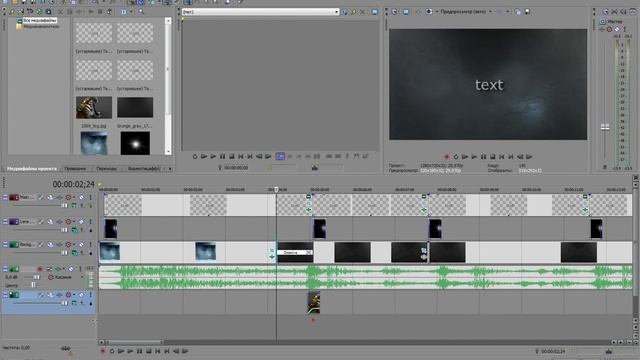Viewport: 640px width, 360px height.
Task: Open the preview quality dropdown
Action: 490,12
